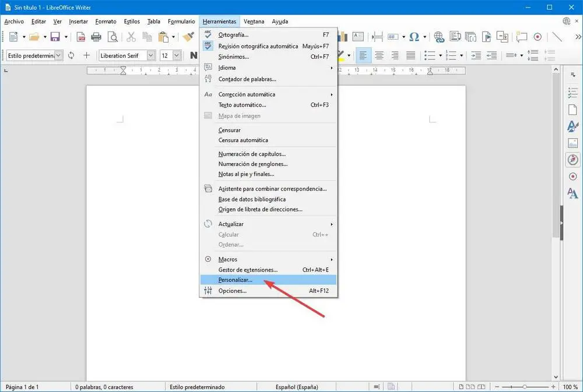583x392 pixels.
Task: Select single-page view in status bar
Action: 461,387
